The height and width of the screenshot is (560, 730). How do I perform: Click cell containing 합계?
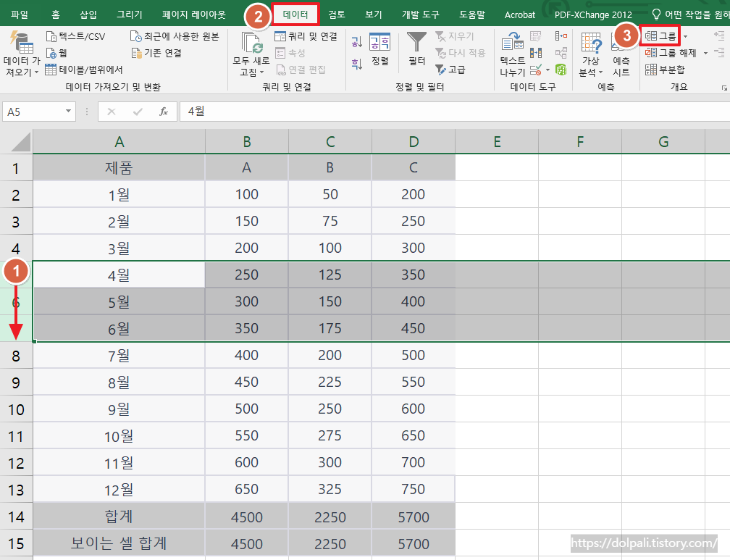click(x=119, y=517)
